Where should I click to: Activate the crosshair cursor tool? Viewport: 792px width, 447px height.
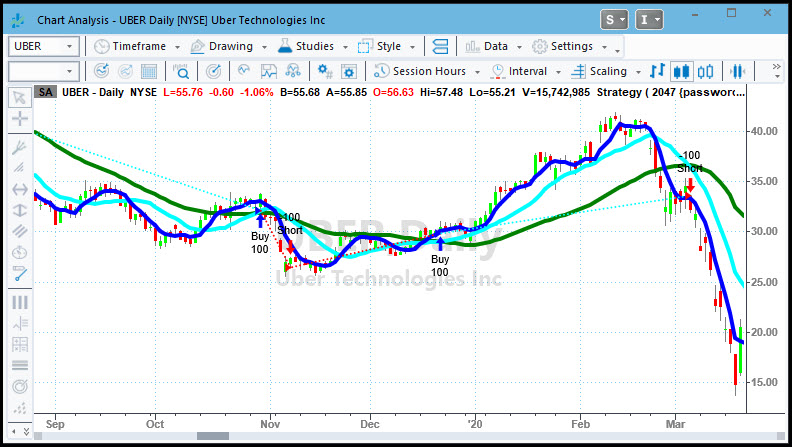click(20, 119)
